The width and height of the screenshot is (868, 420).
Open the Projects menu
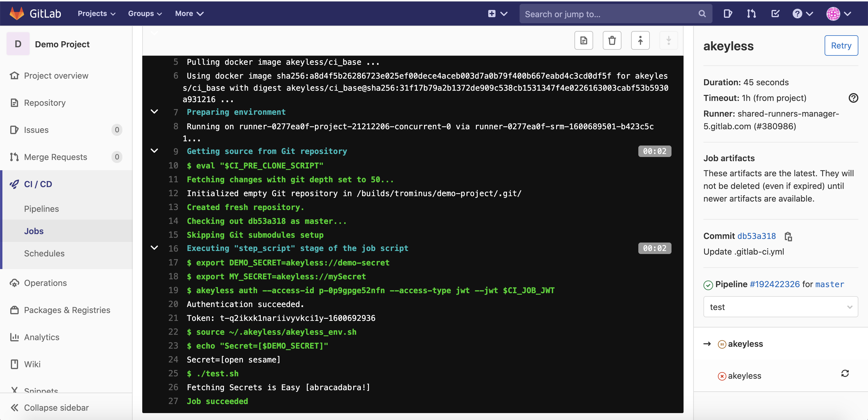pyautogui.click(x=96, y=14)
